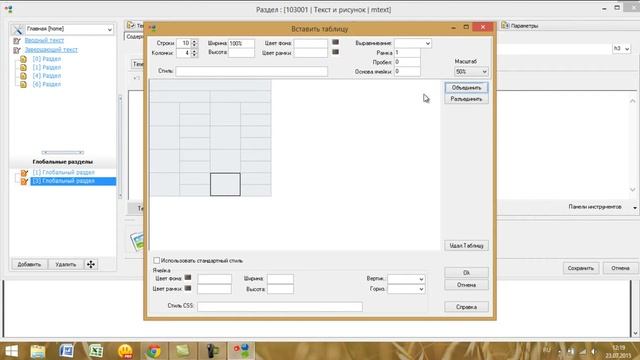The image size is (640, 360).
Task: Click the image insert icon behind the dialog
Action: (137, 241)
